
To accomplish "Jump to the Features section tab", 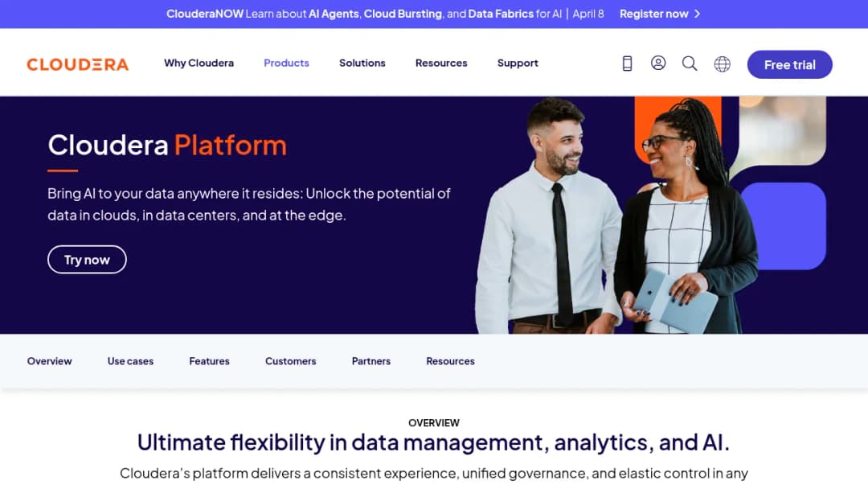I will [209, 361].
